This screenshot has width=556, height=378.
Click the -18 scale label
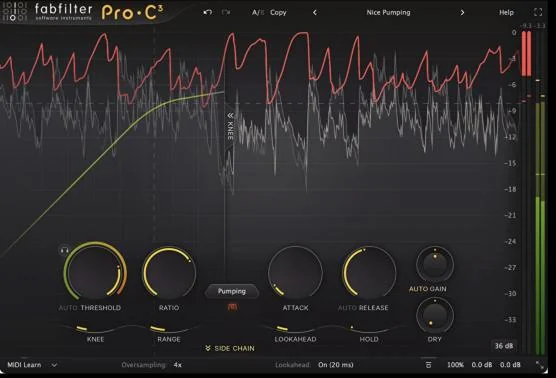point(510,189)
